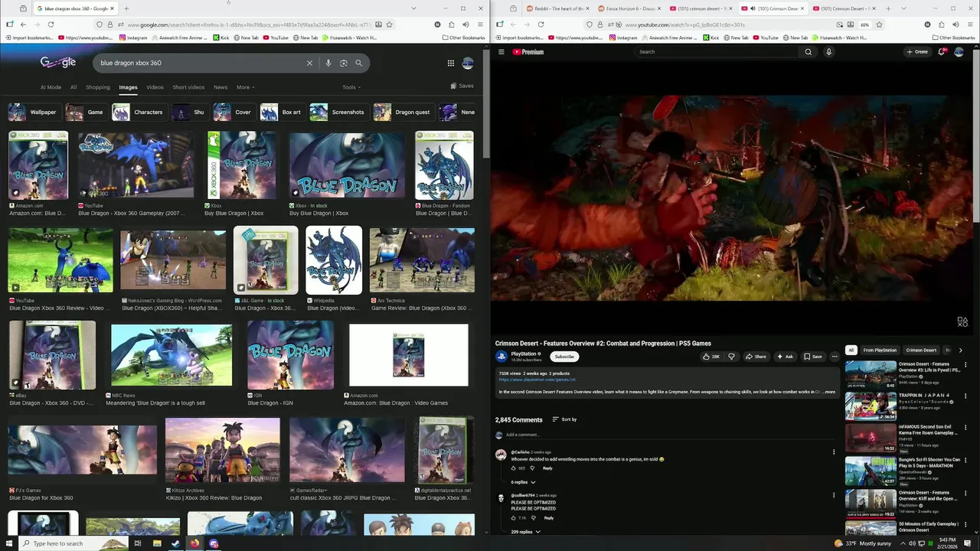Like the Crimson Desert video
The height and width of the screenshot is (551, 980).
pos(711,357)
